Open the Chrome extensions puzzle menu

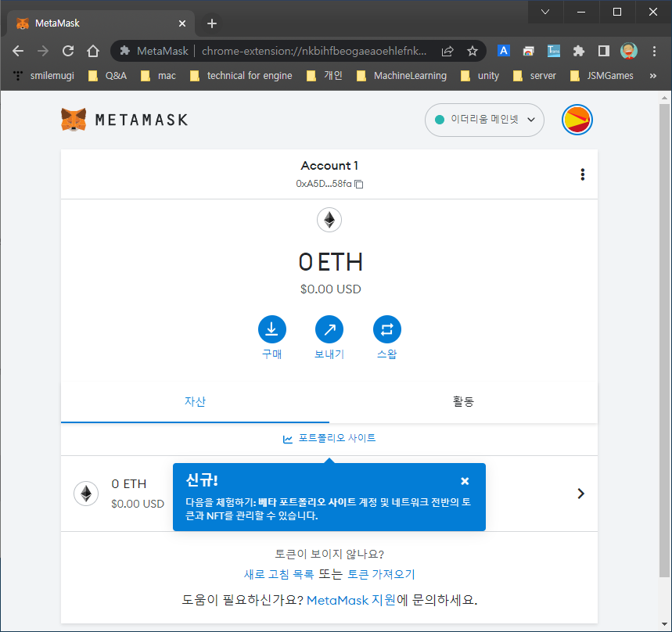tap(579, 51)
